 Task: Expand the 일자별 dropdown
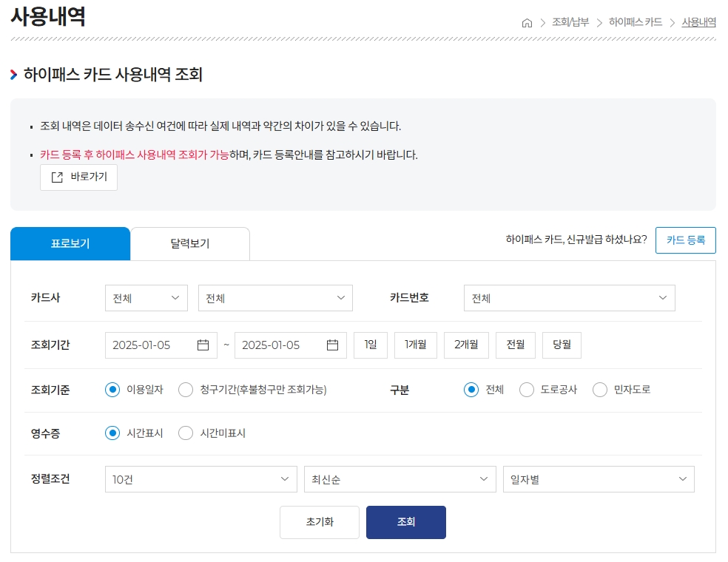(598, 478)
